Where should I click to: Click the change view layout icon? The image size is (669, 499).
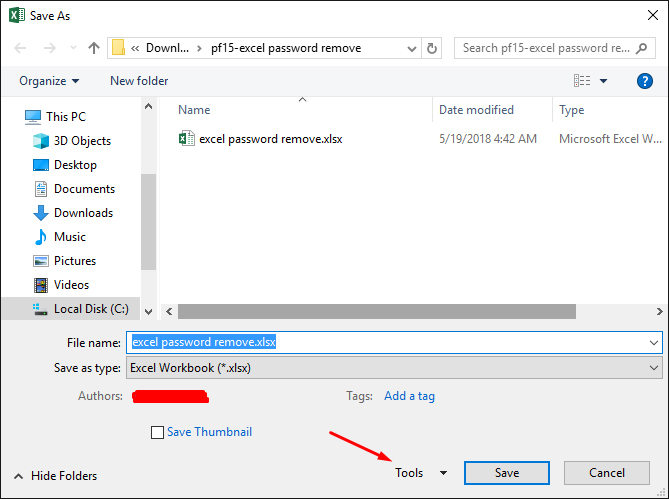click(582, 81)
